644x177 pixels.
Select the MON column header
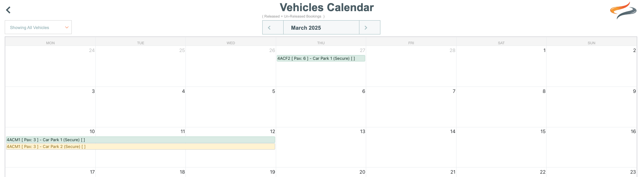coord(50,43)
